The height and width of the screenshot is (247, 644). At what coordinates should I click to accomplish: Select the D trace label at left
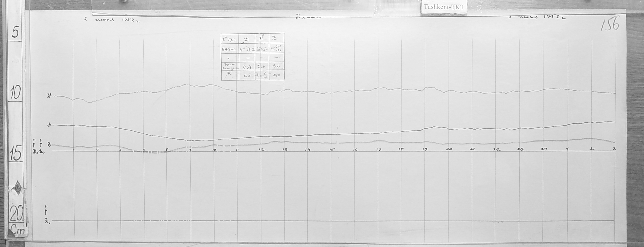(50, 125)
